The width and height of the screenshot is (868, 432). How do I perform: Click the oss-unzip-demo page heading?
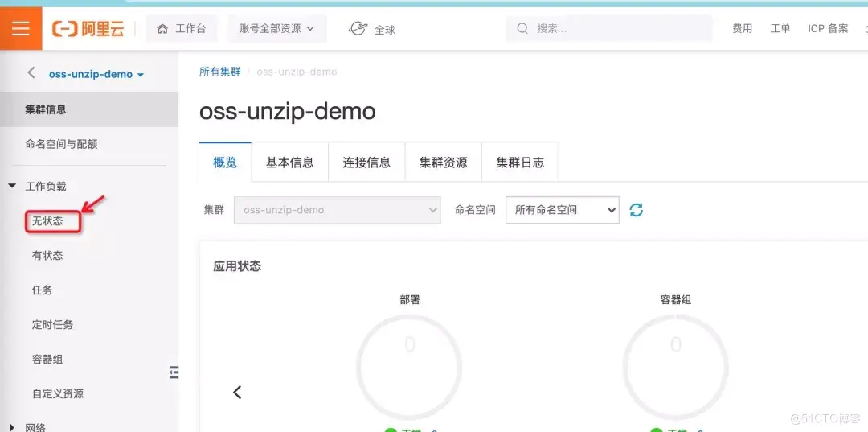click(287, 112)
